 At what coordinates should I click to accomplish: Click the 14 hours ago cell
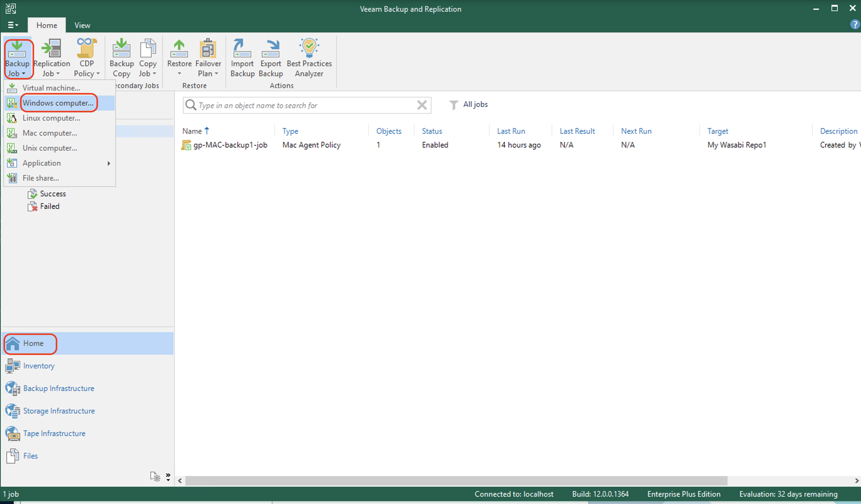(519, 145)
